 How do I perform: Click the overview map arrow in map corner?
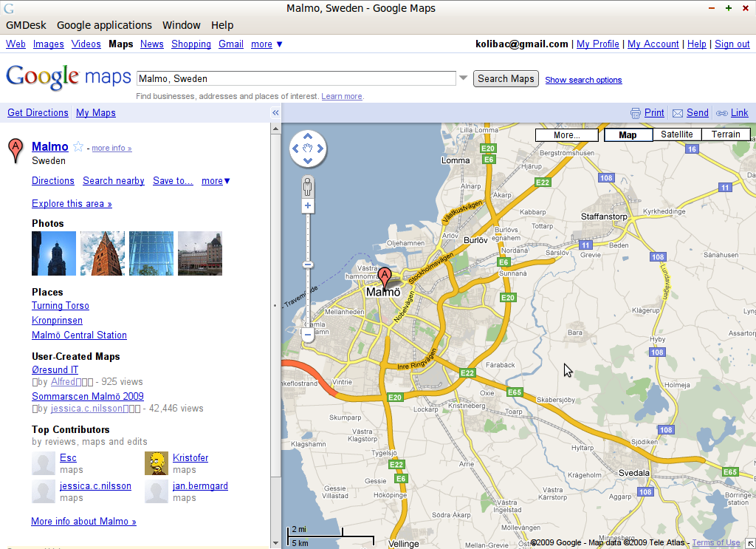pyautogui.click(x=751, y=544)
